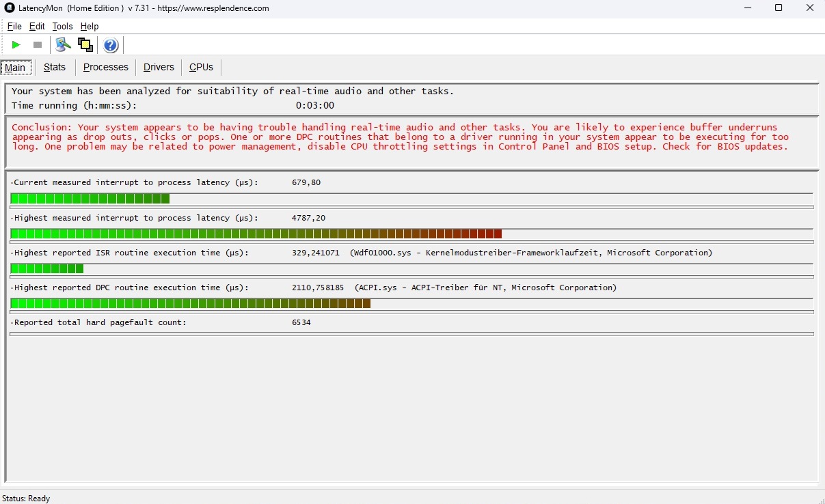This screenshot has height=504, width=825.
Task: Start monitoring with the green play icon
Action: click(16, 45)
